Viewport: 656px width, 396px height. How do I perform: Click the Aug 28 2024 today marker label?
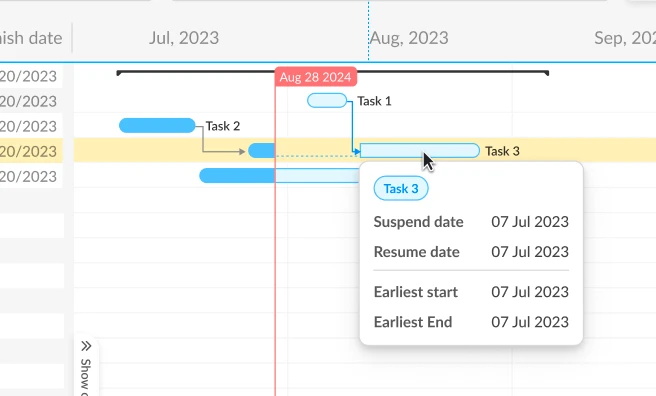click(315, 77)
